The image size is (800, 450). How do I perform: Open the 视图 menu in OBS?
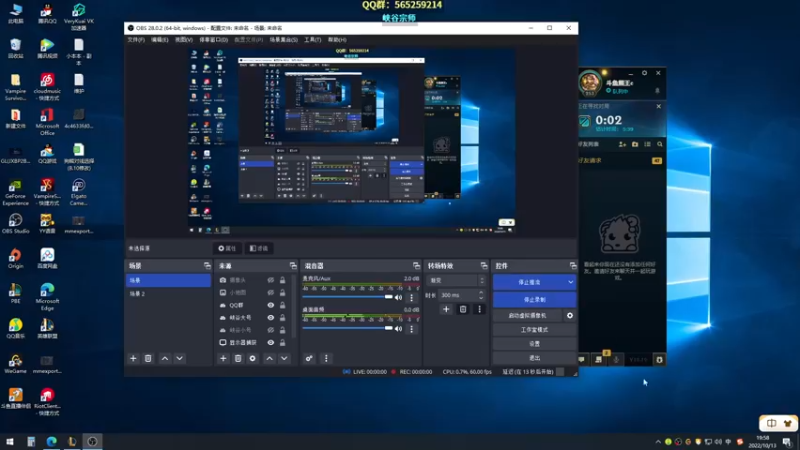[184, 40]
